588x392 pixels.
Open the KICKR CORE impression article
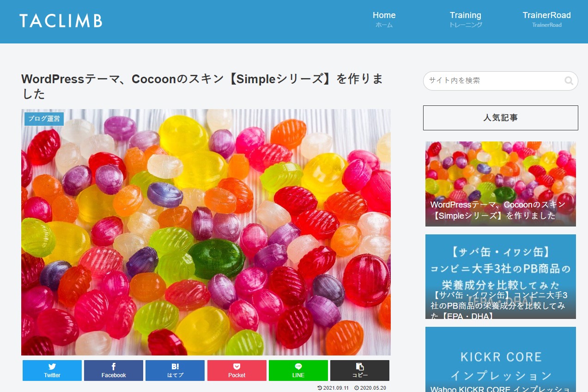[501, 359]
